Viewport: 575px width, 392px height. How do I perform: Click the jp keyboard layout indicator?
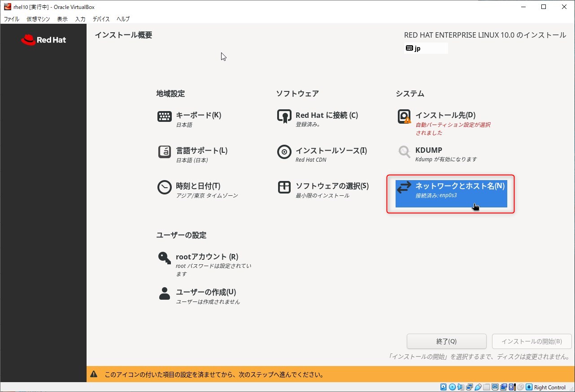click(425, 48)
